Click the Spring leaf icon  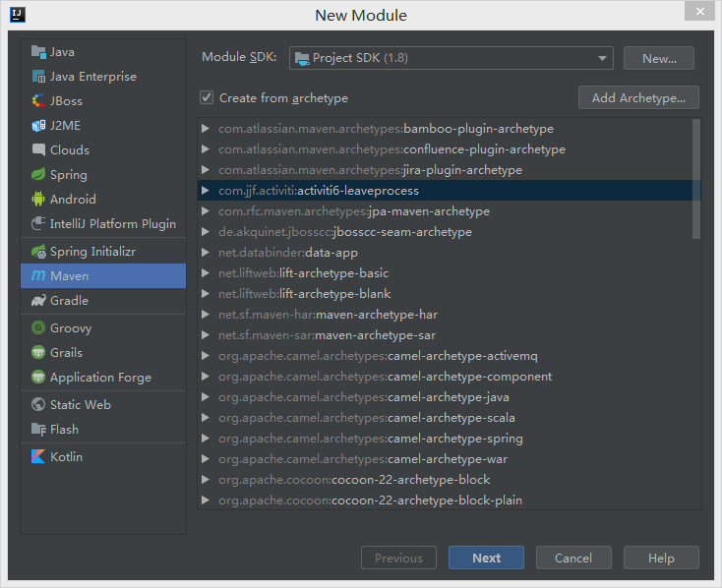point(38,175)
